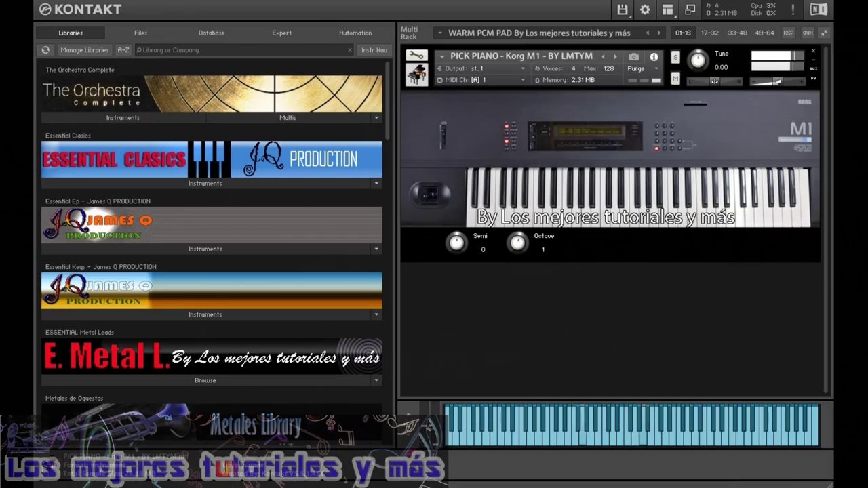868x488 pixels.
Task: Open the Automation tab
Action: tap(355, 33)
